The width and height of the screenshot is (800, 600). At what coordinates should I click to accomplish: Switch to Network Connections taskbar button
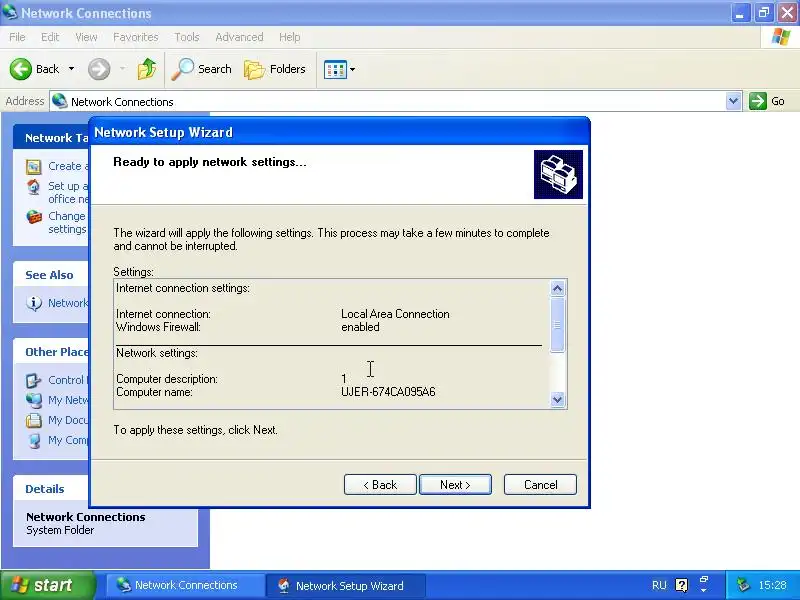point(184,585)
